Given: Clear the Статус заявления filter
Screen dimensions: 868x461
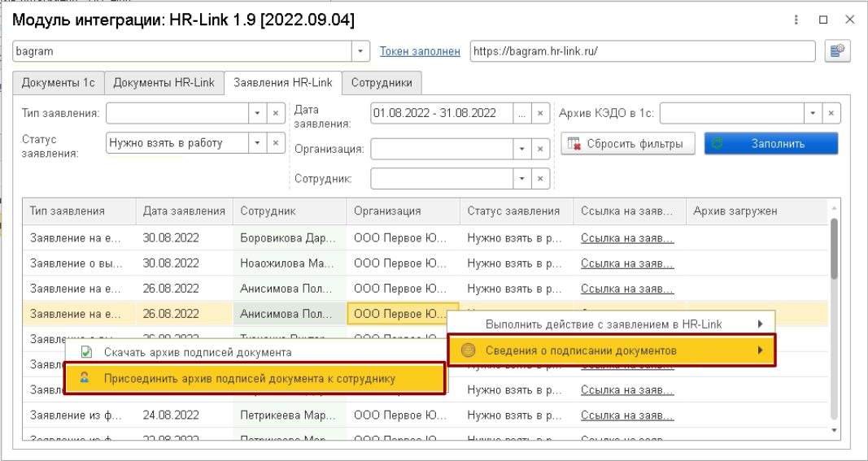Looking at the screenshot, I should pos(275,143).
